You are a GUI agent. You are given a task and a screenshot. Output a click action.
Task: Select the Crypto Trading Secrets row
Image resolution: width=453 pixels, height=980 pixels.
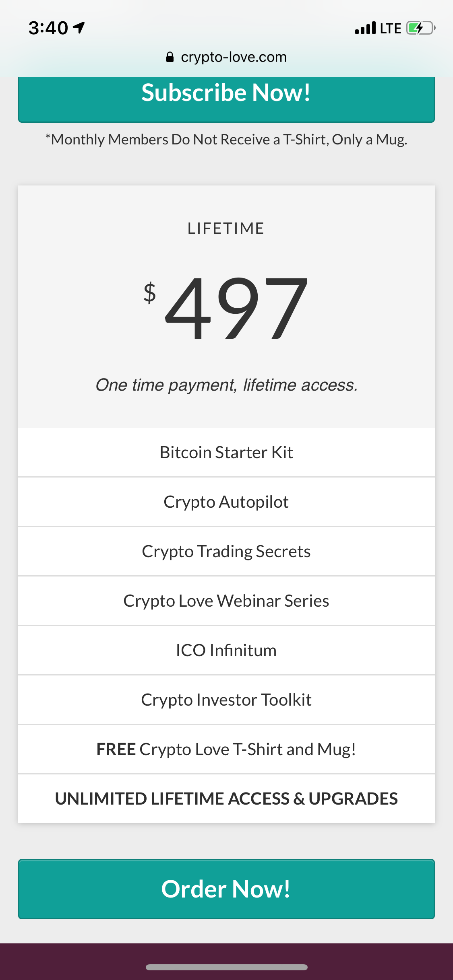coord(226,552)
